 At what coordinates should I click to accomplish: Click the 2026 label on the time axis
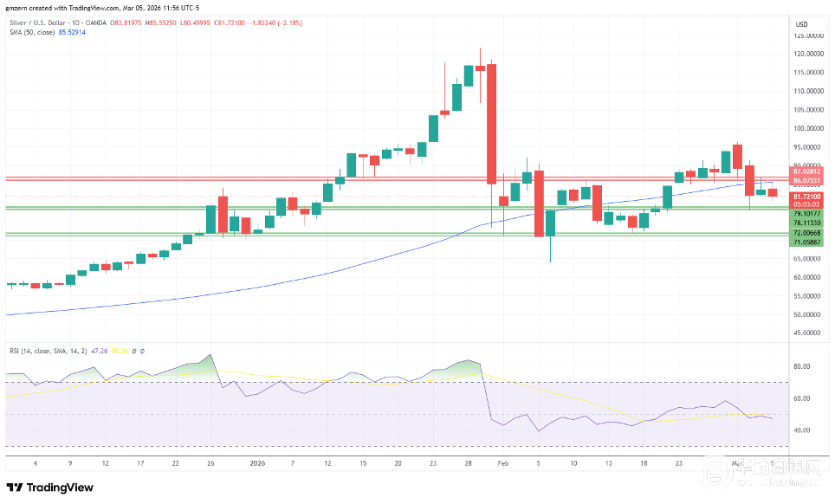click(257, 463)
